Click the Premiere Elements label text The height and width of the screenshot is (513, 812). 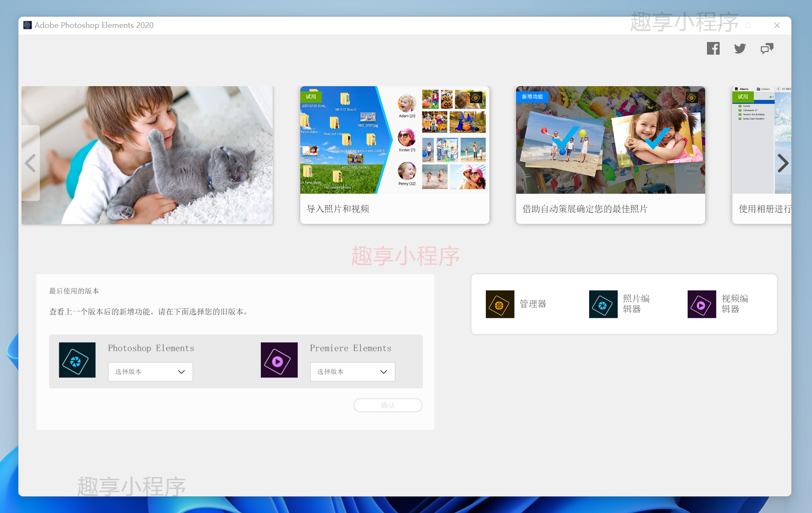(351, 348)
